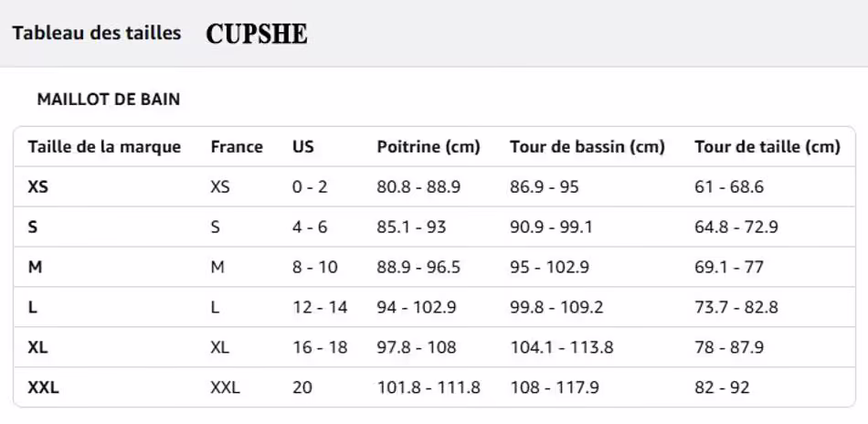Select chest measurement "88.9 - 96.5"
Image resolution: width=868 pixels, height=424 pixels.
pos(418,267)
